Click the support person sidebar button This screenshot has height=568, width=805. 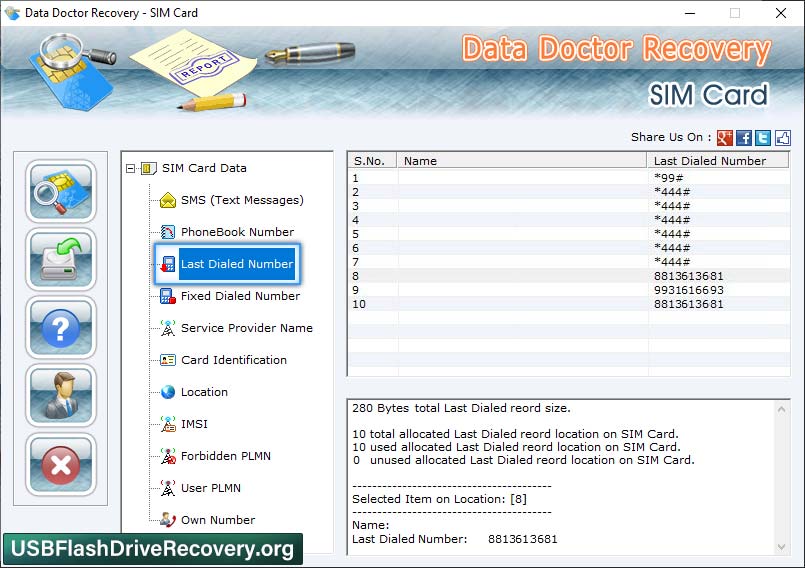[61, 395]
